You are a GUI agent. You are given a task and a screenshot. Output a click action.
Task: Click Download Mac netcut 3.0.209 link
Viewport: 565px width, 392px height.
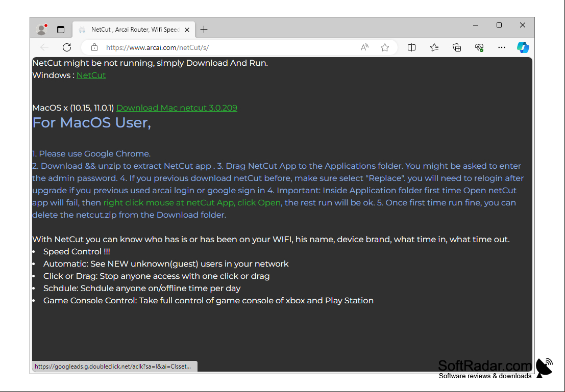[177, 108]
